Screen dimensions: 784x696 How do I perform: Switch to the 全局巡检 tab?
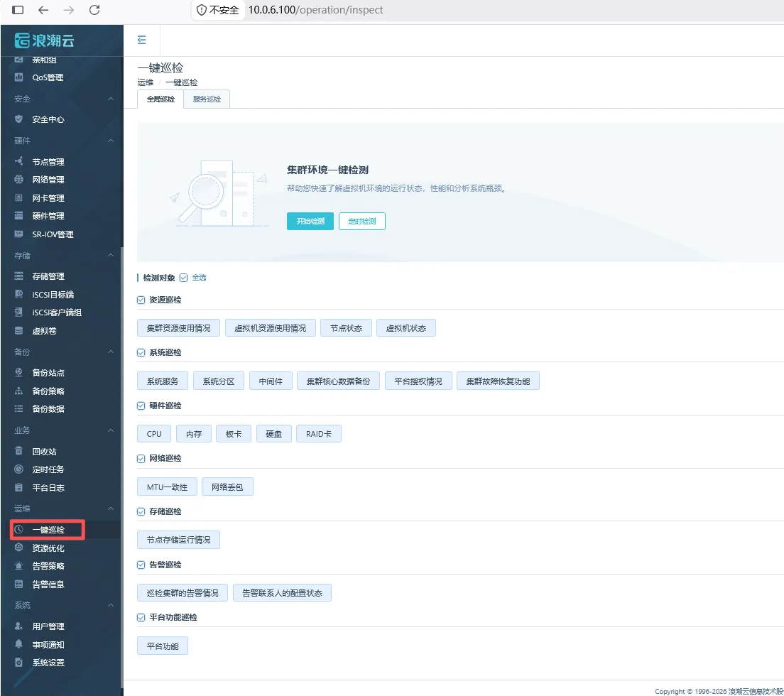[160, 99]
